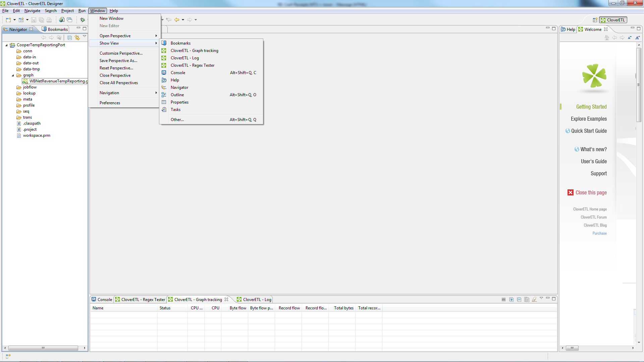Click the grey Stop icon in Graph tracking
The image size is (644, 362).
point(503,299)
